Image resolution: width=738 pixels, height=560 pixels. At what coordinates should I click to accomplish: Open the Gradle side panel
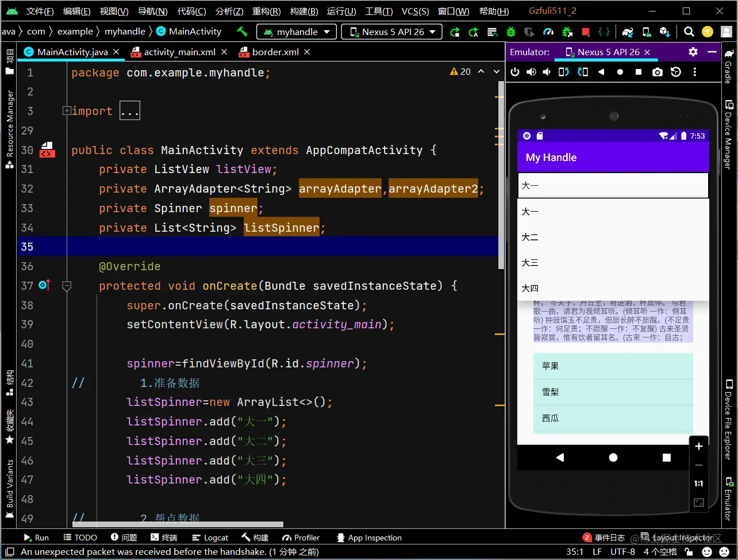coord(729,66)
